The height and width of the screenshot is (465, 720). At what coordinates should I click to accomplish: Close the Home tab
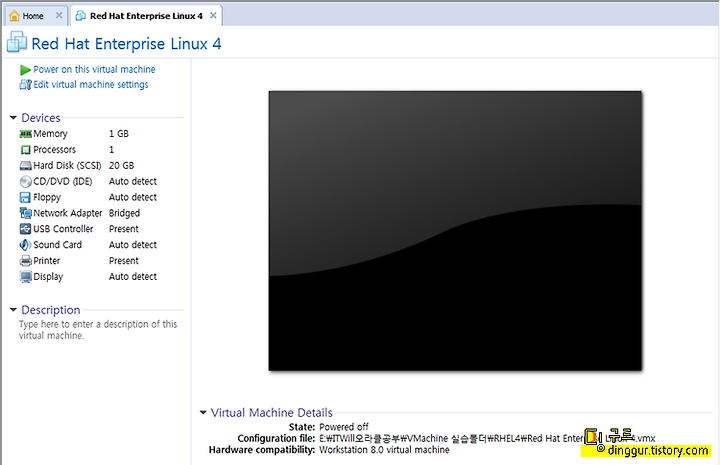pos(59,16)
